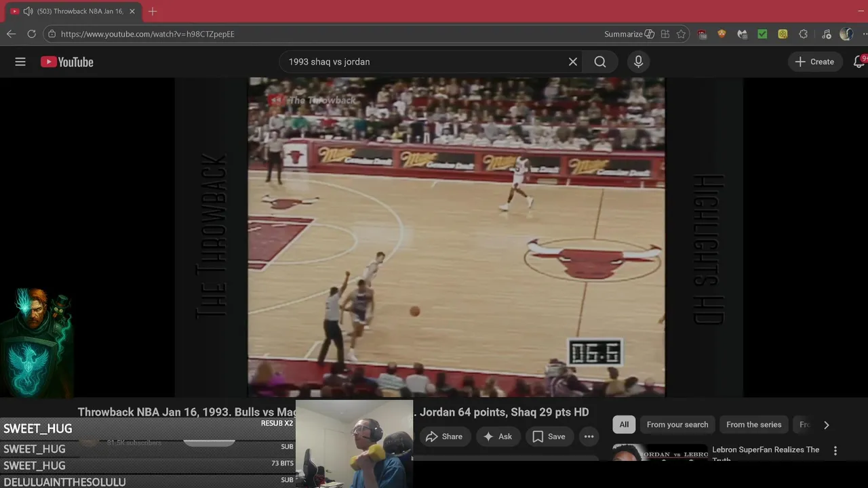Image resolution: width=868 pixels, height=488 pixels.
Task: Click the magnifying glass search button
Action: point(600,62)
